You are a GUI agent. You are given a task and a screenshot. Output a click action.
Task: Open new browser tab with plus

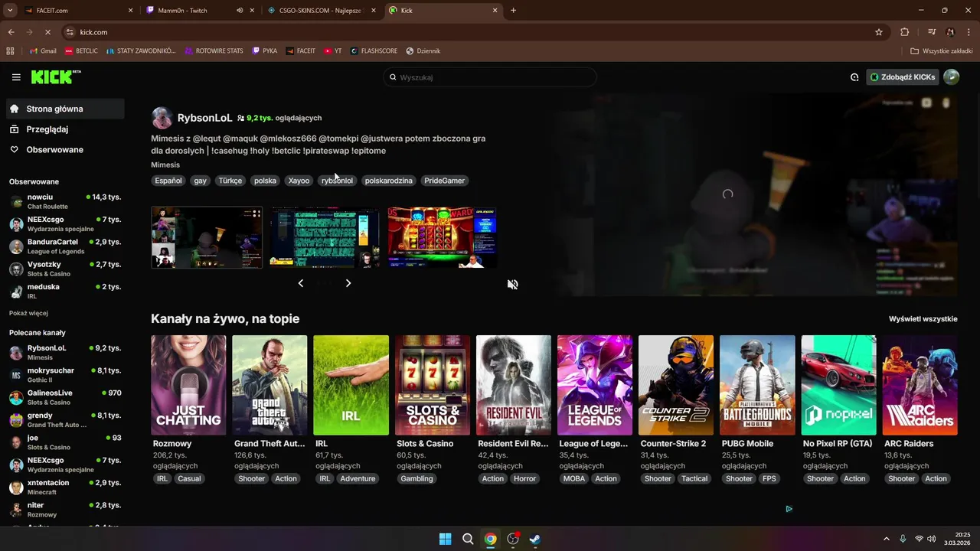tap(513, 11)
